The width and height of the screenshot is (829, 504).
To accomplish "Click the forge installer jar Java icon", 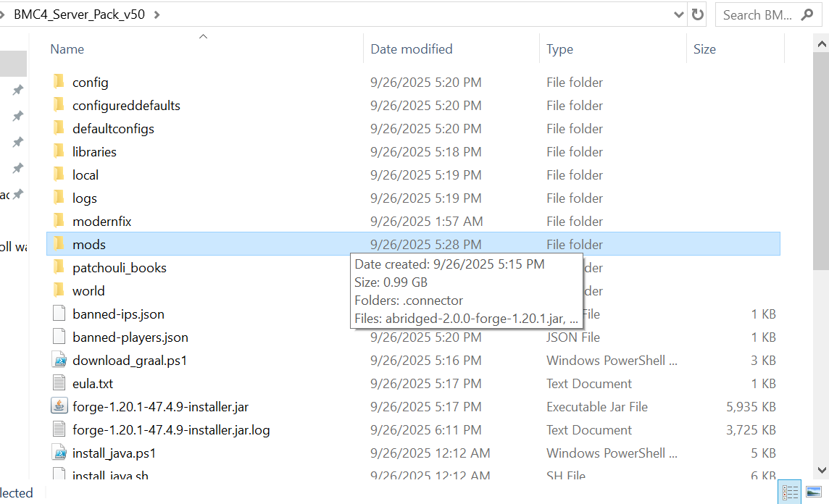I will [59, 406].
